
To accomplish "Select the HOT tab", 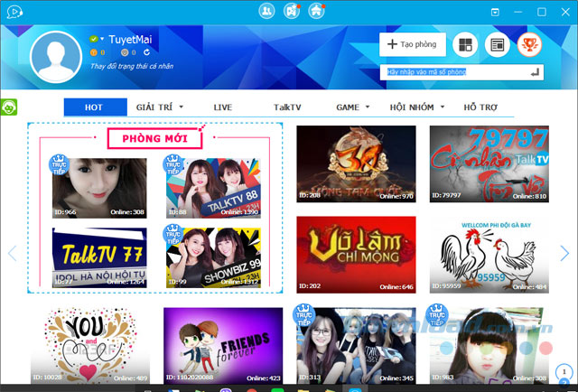I will 95,107.
